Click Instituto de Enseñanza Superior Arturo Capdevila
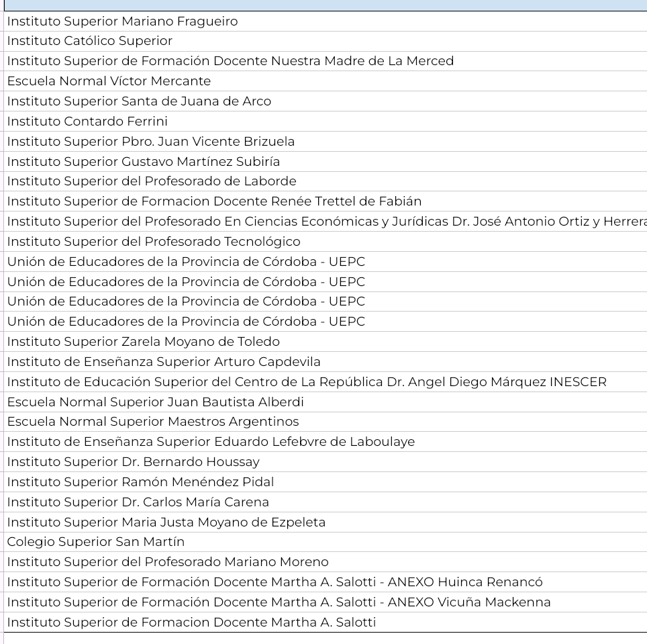647x644 pixels. 326,362
